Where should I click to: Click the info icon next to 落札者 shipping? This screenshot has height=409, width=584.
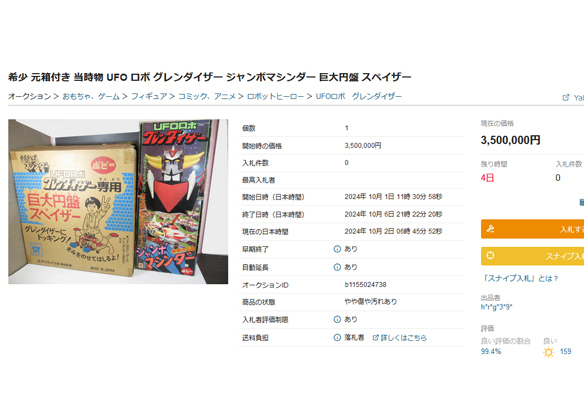point(337,337)
